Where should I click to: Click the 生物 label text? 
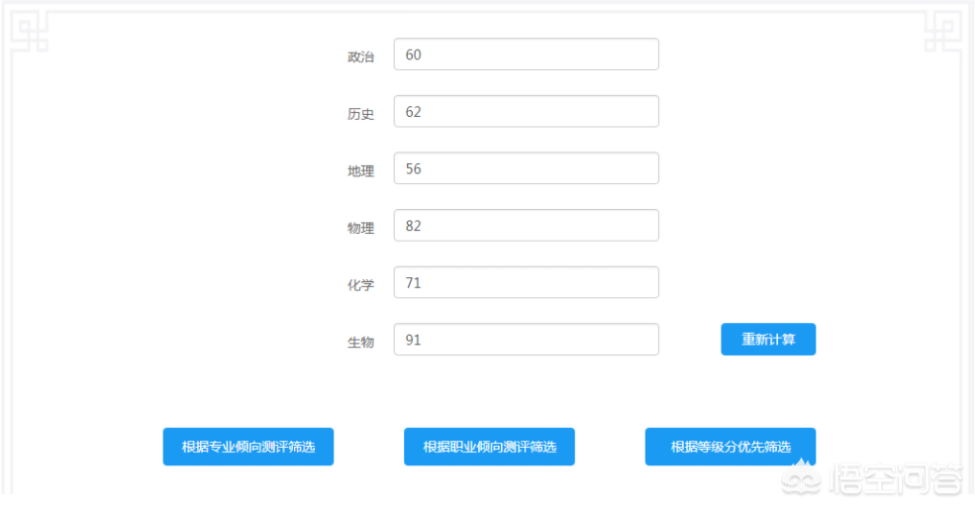click(x=360, y=342)
